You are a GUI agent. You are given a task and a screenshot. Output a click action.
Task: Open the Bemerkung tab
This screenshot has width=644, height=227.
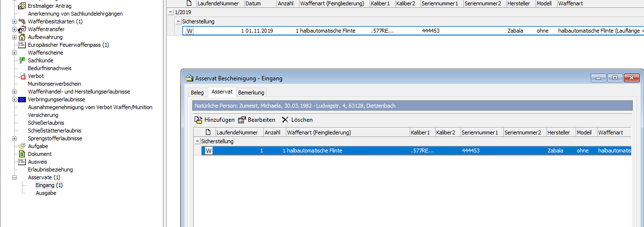(x=251, y=93)
